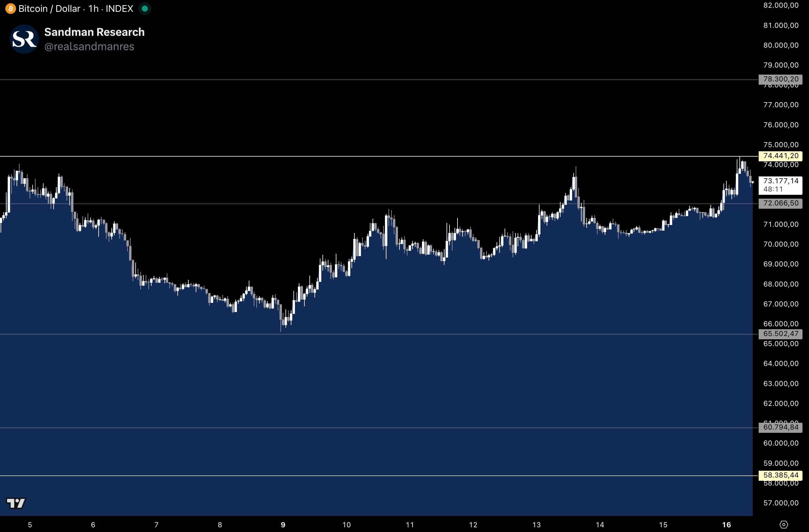Click the green market status dot
809x532 pixels.
coord(145,9)
